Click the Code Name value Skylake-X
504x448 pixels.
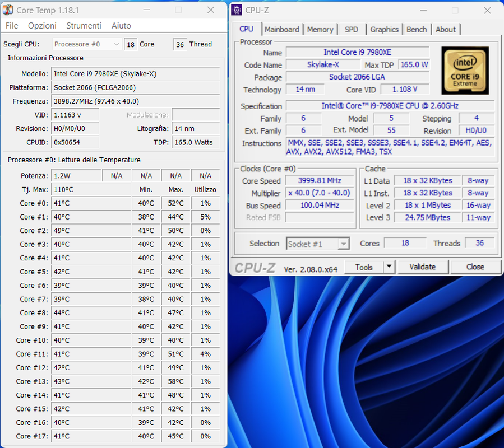tap(323, 64)
